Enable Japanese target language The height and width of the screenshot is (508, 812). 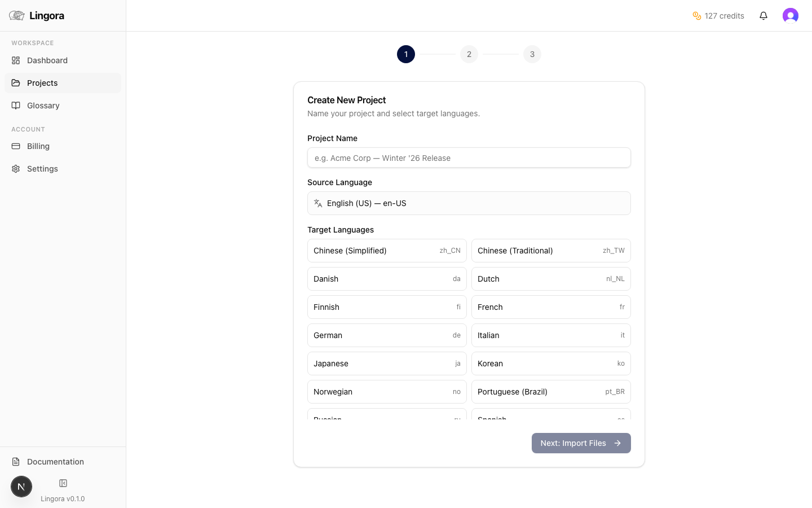387,364
